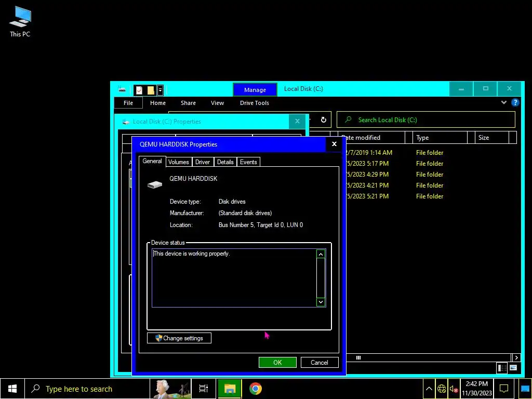Sort by the Size column header
The height and width of the screenshot is (399, 532).
point(491,137)
